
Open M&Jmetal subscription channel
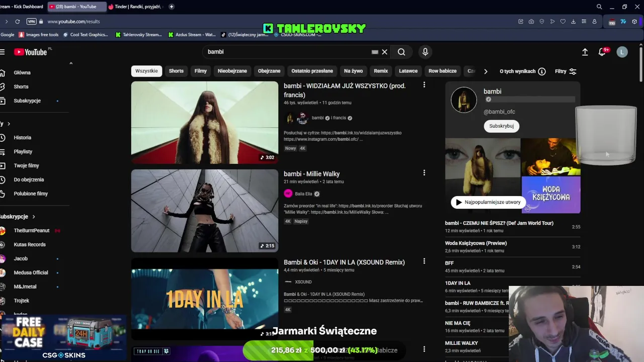tap(25, 287)
